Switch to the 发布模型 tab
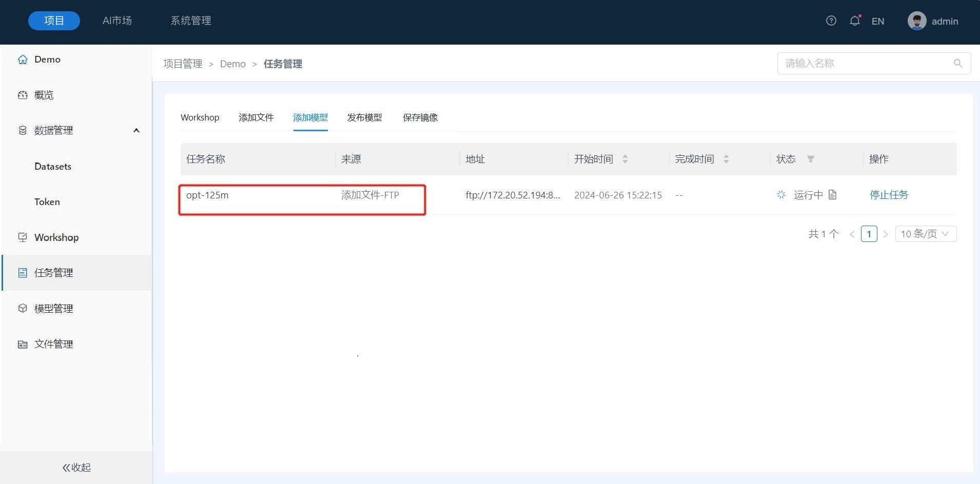The image size is (980, 484). click(x=364, y=118)
